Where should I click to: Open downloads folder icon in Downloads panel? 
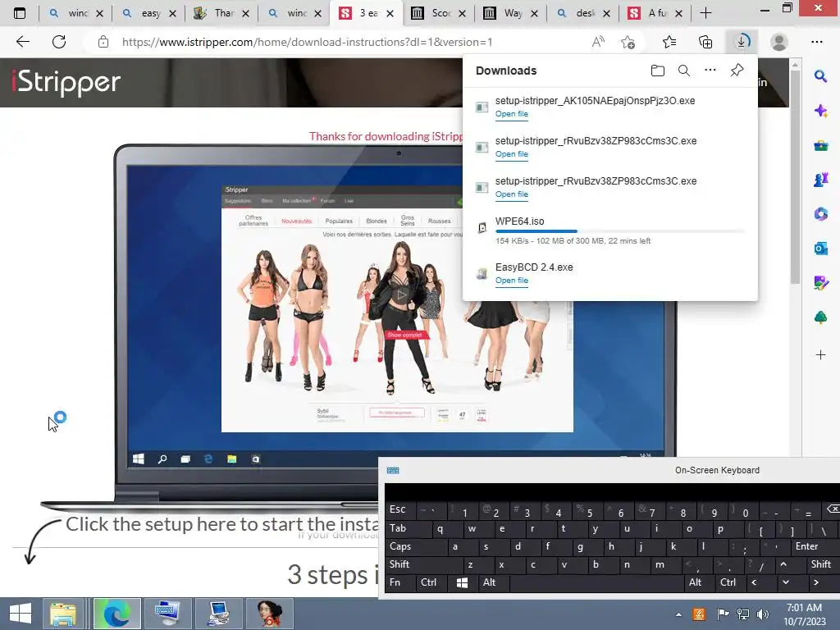point(657,71)
